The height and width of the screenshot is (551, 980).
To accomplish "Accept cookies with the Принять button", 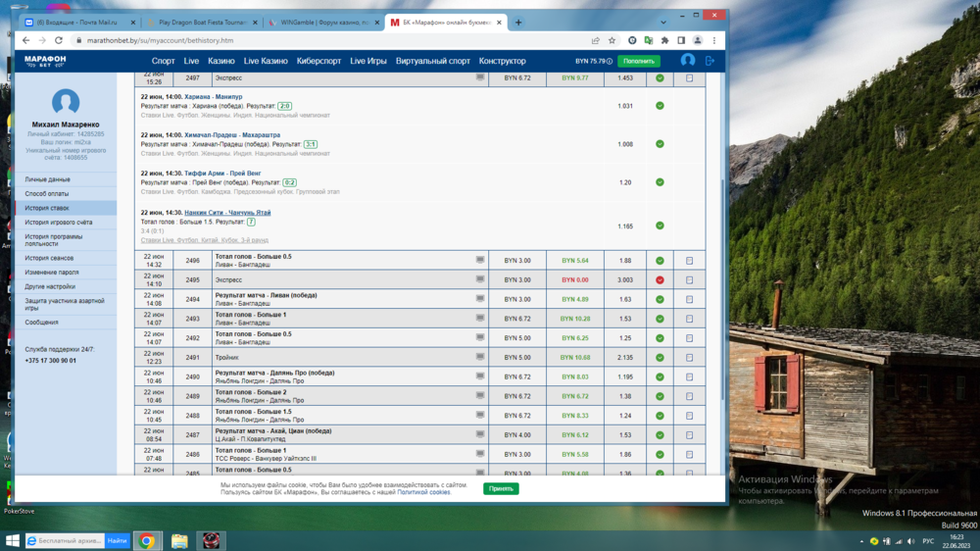I will (x=501, y=488).
